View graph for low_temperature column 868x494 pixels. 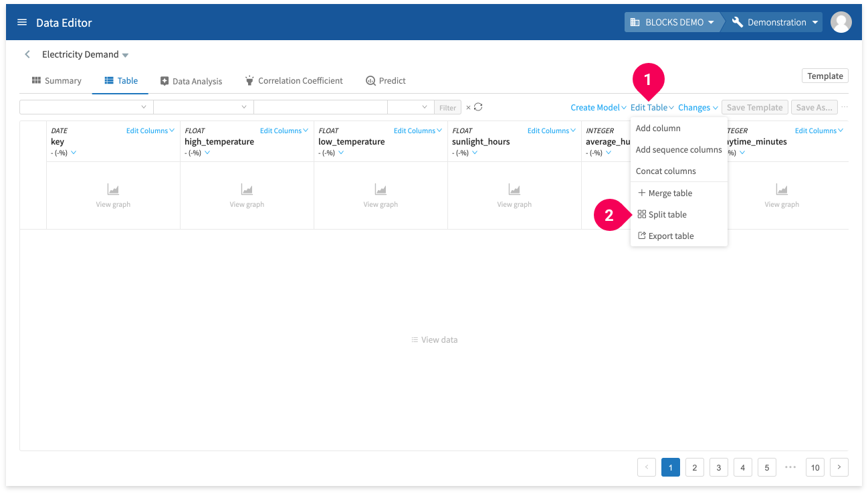pos(381,196)
